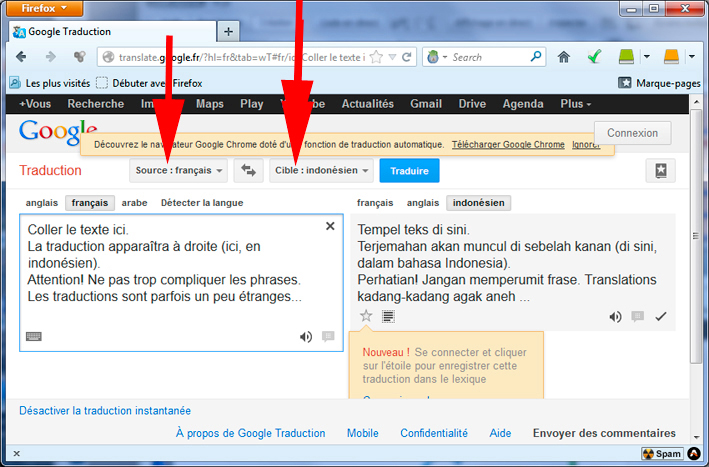The height and width of the screenshot is (467, 709).
Task: Click the orange book toolbar icon
Action: 671,57
